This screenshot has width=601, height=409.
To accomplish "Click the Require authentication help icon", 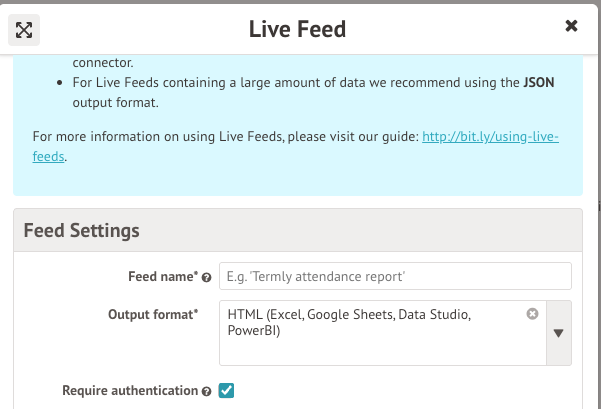I will (x=207, y=392).
